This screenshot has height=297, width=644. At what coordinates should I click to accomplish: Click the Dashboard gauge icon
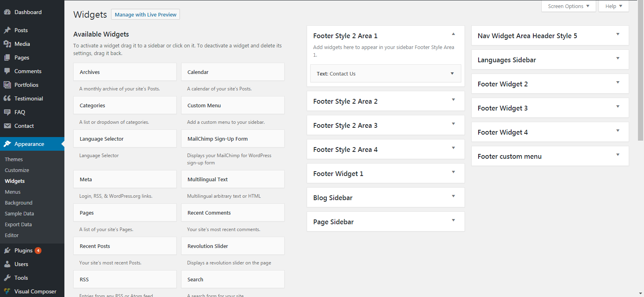(x=7, y=12)
